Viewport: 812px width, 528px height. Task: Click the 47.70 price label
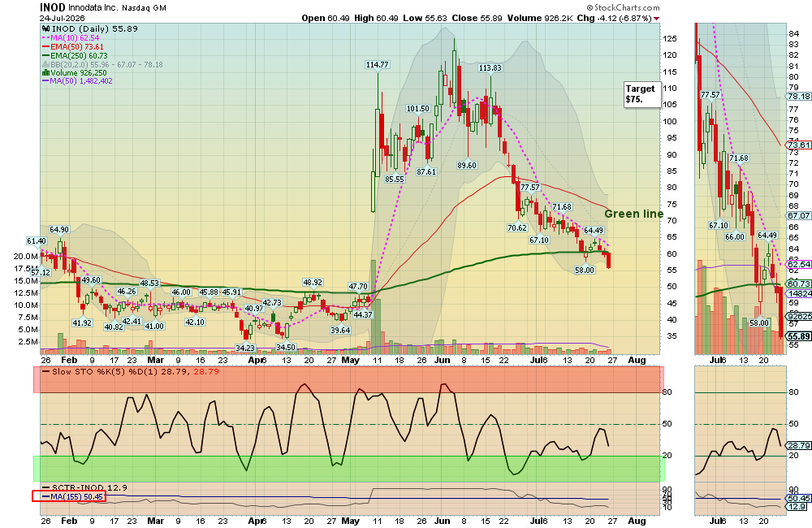(x=358, y=287)
